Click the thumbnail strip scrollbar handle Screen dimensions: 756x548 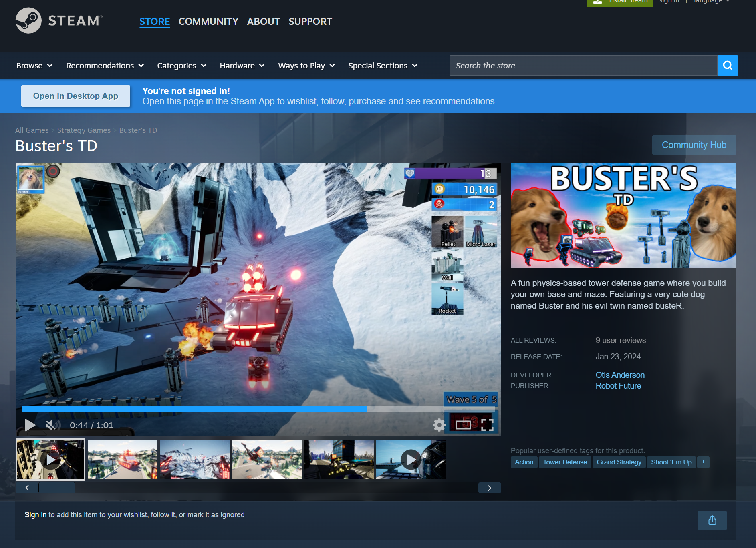click(x=57, y=488)
